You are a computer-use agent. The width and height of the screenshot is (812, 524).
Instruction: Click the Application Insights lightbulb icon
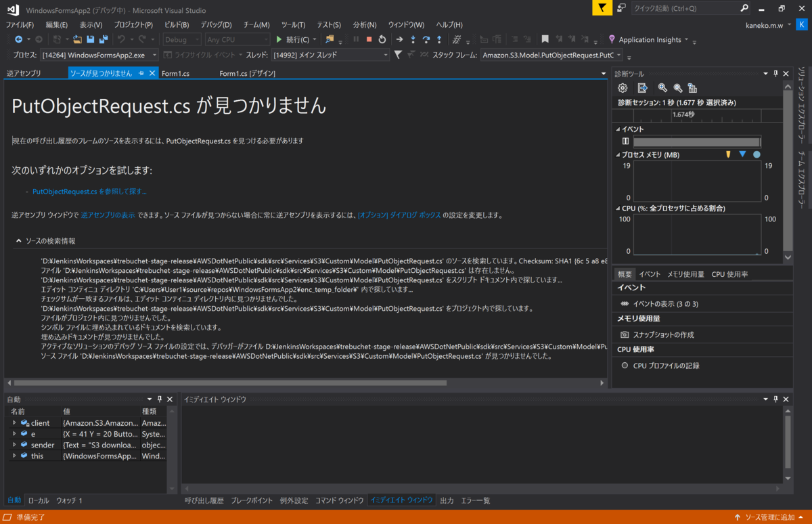click(612, 39)
